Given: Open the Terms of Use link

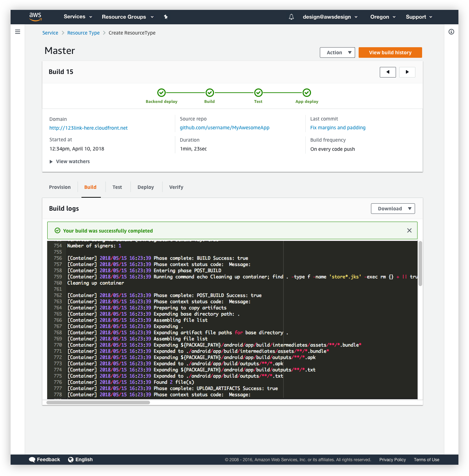Looking at the screenshot, I should click(x=427, y=460).
